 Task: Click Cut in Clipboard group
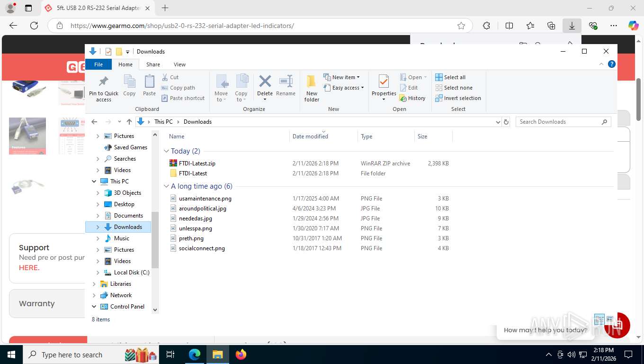(170, 77)
